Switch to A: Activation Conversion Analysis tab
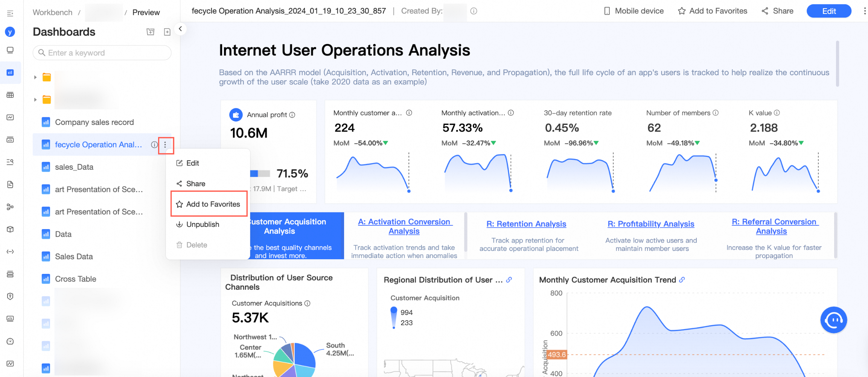Image resolution: width=868 pixels, height=377 pixels. point(405,227)
